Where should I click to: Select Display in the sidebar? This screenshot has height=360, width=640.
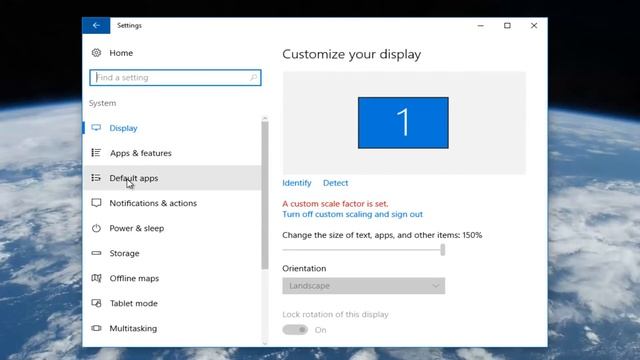(171, 128)
